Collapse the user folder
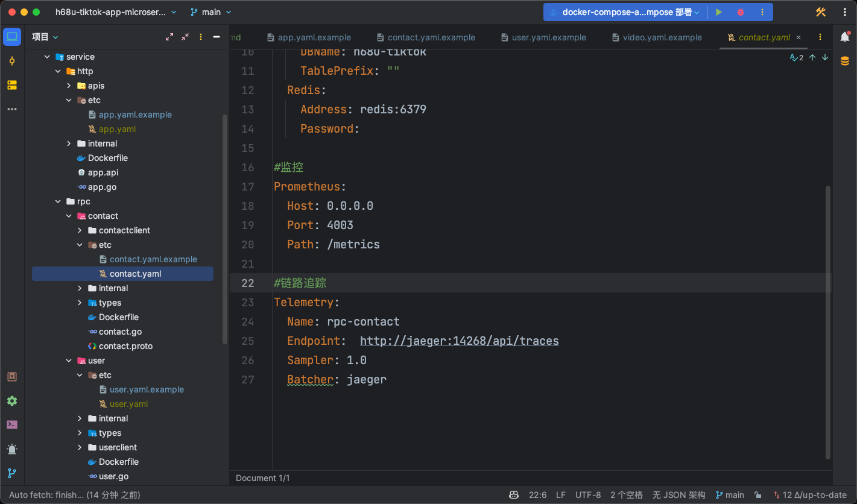The width and height of the screenshot is (857, 504). point(69,361)
